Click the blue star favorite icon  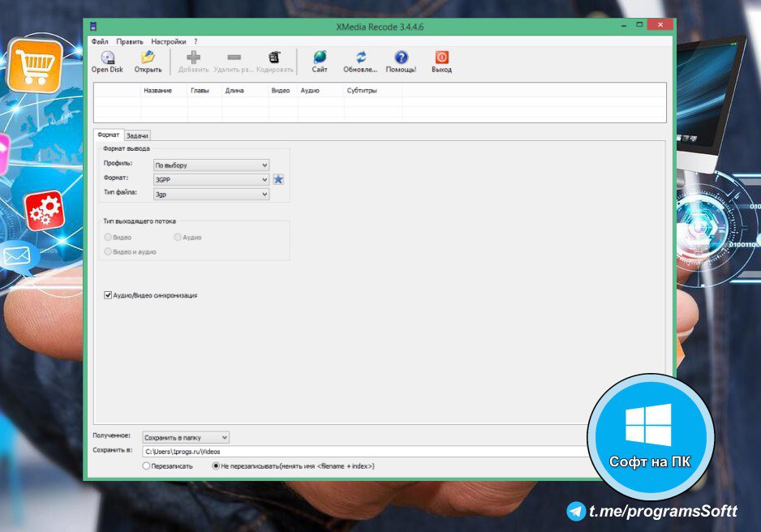[x=278, y=179]
